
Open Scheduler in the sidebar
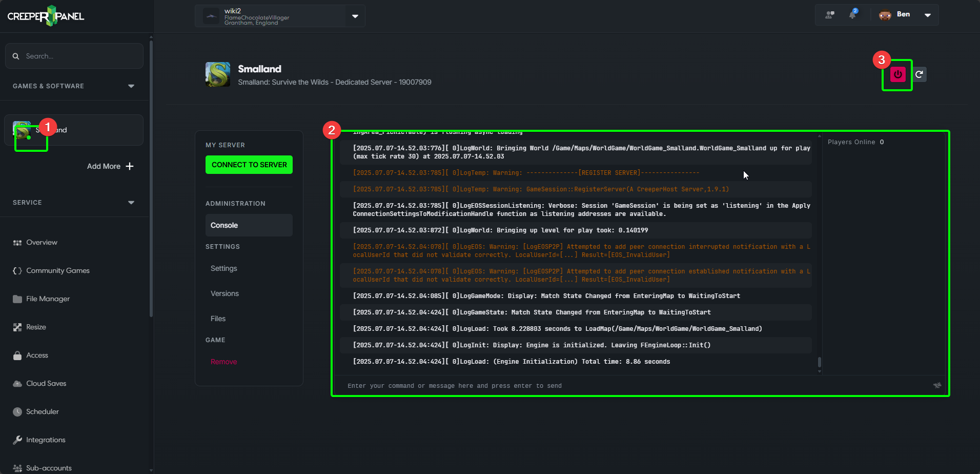[x=43, y=412]
